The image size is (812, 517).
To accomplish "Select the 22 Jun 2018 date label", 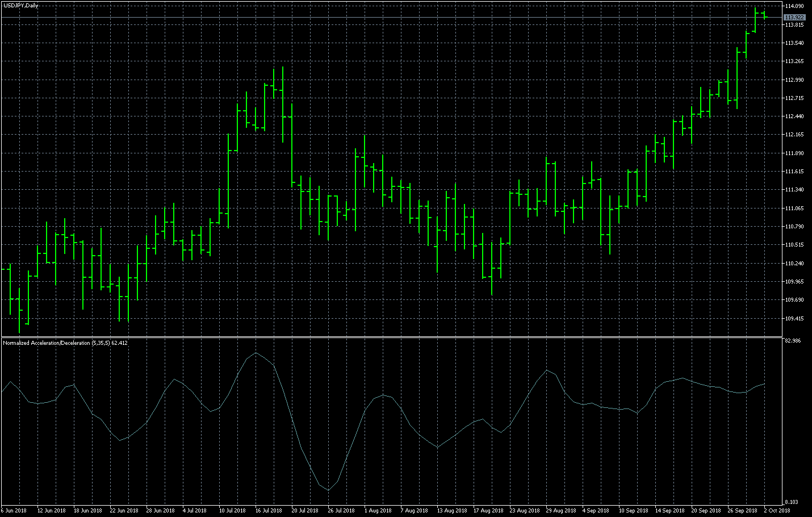I will [124, 510].
